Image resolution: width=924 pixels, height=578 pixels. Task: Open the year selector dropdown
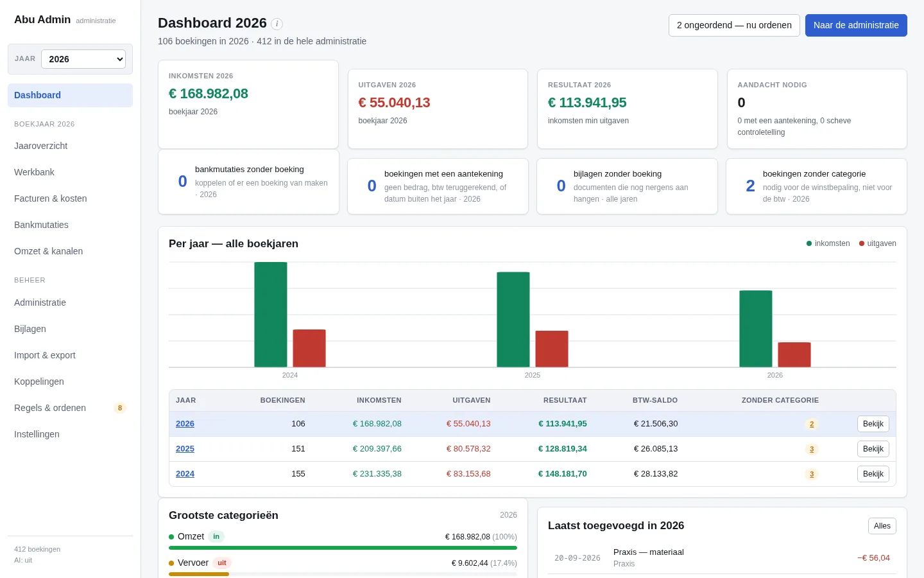pos(83,59)
